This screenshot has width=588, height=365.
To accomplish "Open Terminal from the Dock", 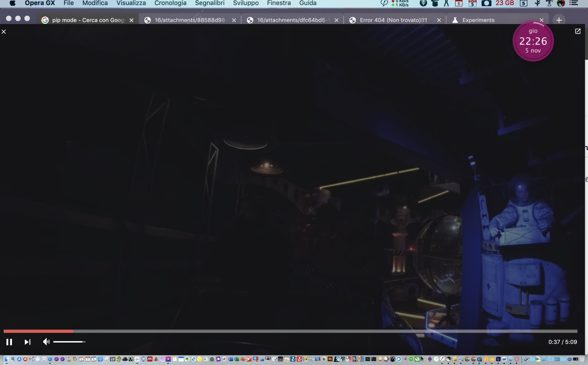I will [374, 359].
